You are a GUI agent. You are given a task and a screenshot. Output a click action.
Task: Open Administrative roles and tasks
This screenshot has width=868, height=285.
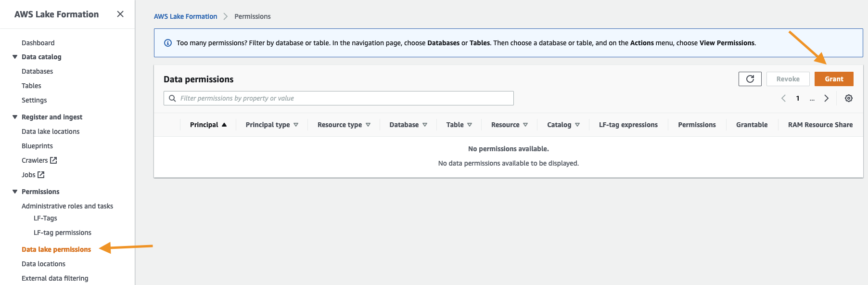tap(67, 206)
